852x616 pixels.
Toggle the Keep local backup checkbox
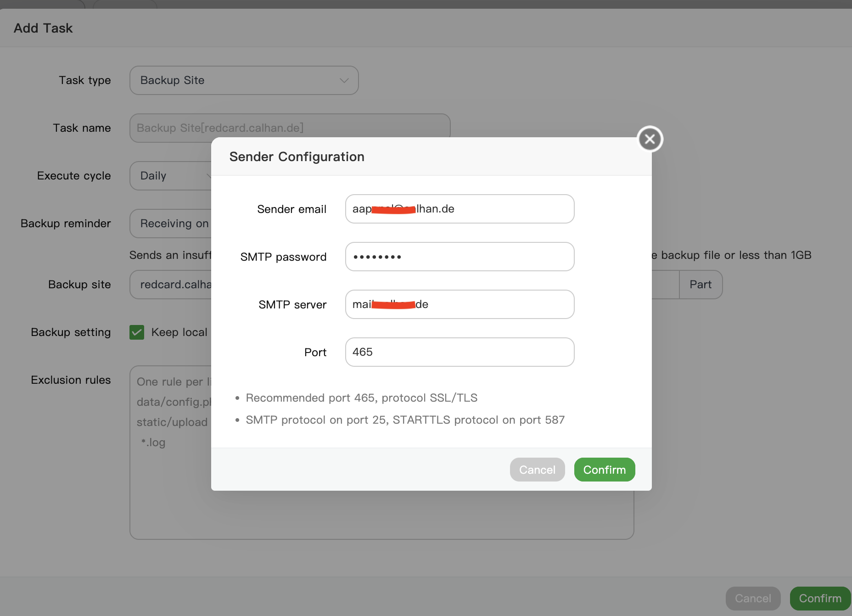point(137,332)
